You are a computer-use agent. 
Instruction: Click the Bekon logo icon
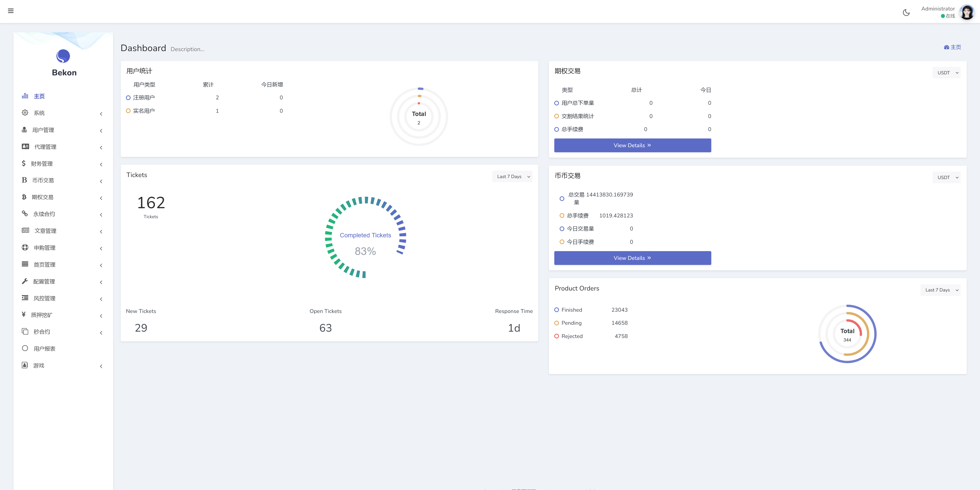pyautogui.click(x=63, y=56)
